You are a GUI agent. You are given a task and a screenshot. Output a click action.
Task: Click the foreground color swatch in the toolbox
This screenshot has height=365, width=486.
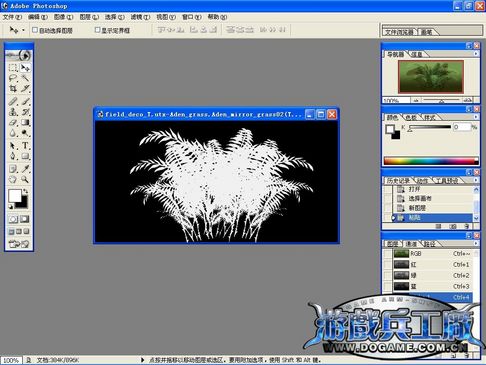click(x=15, y=196)
